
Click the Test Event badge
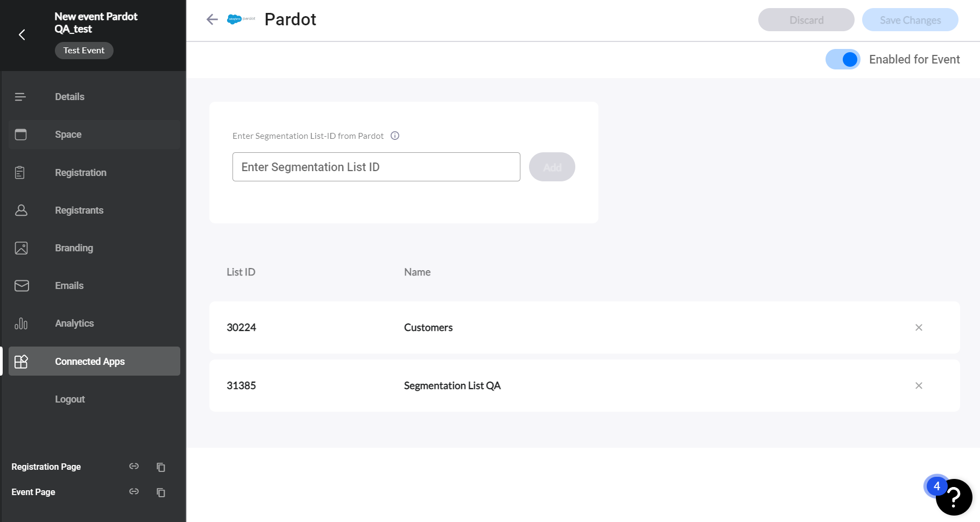point(84,51)
